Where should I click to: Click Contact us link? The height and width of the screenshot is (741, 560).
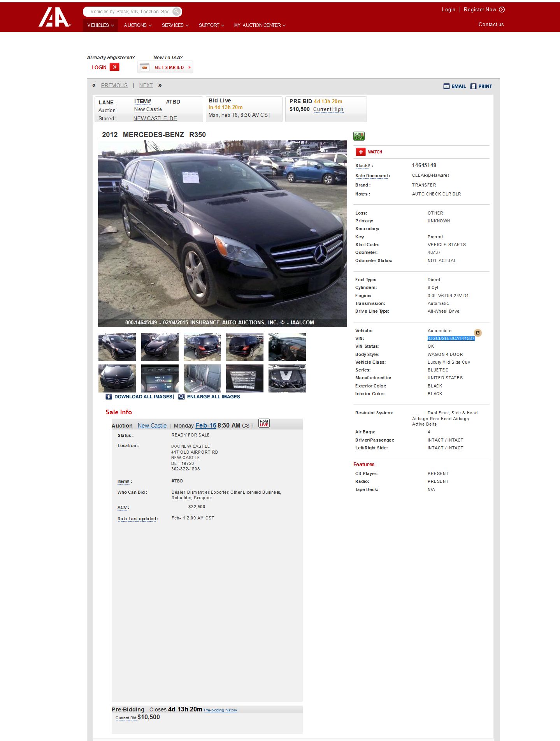pyautogui.click(x=491, y=25)
